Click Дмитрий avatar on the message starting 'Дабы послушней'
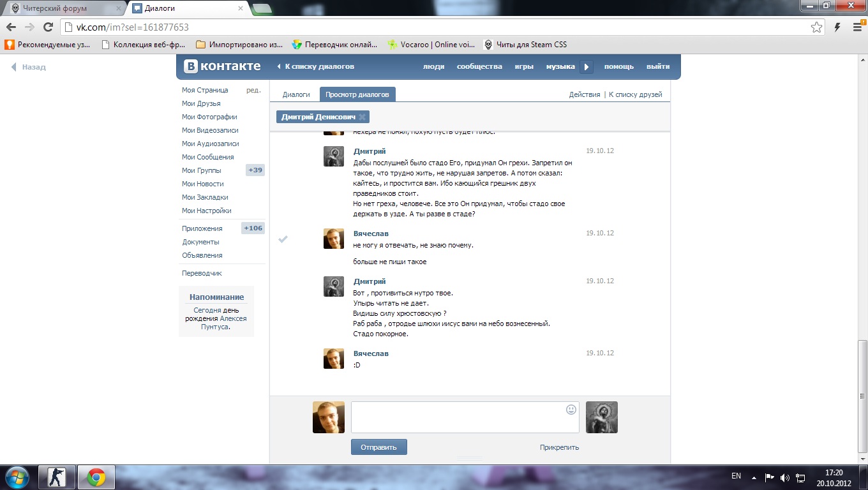The image size is (868, 490). (x=334, y=156)
